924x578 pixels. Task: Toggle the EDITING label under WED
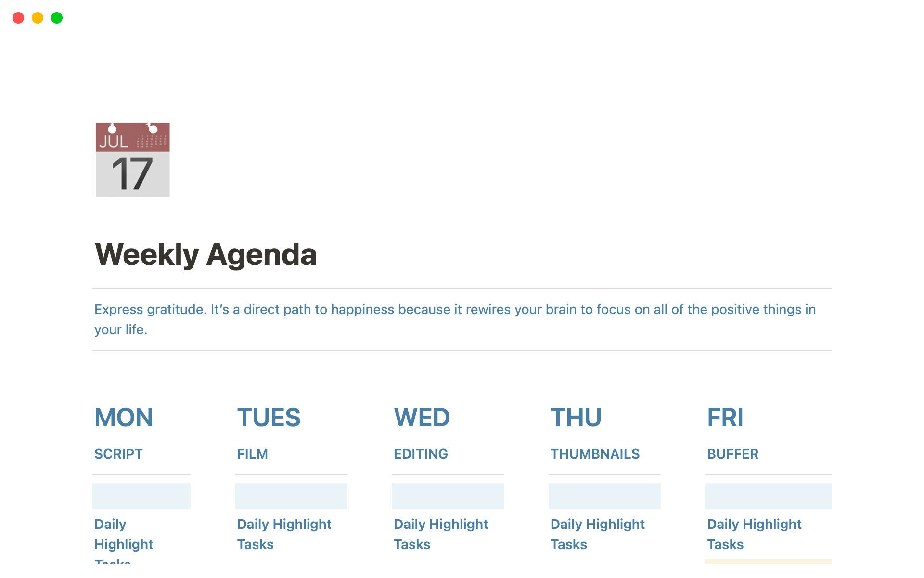pos(421,453)
